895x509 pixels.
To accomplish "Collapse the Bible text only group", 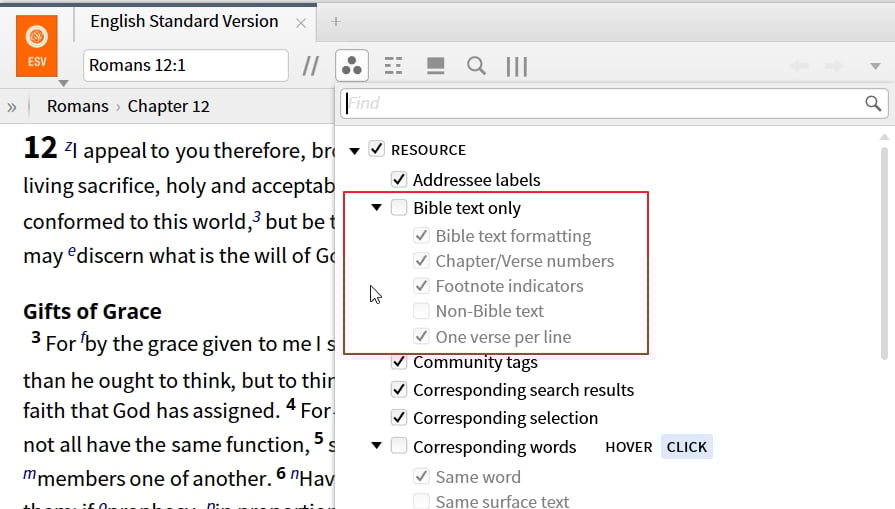I will pos(376,207).
